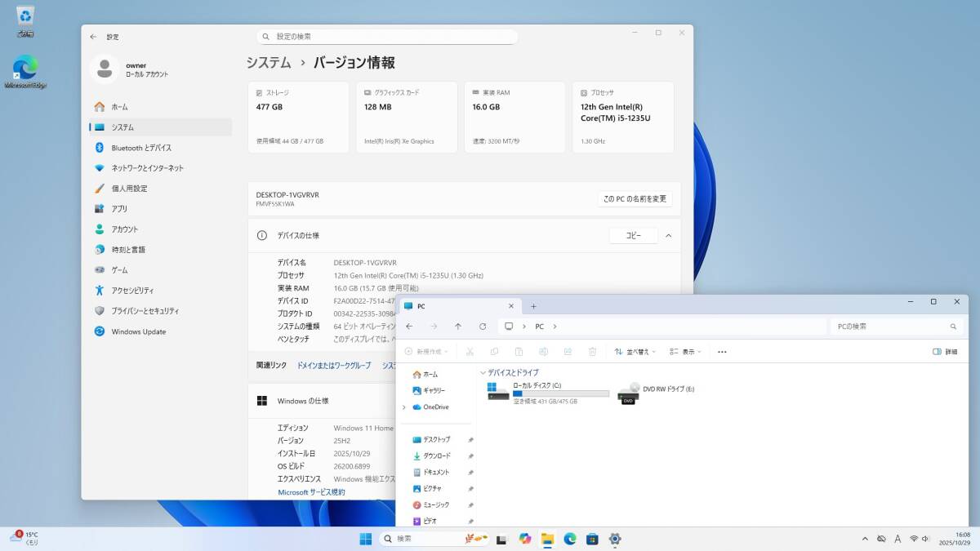The width and height of the screenshot is (980, 551).
Task: Cut the selected item in File Explorer
Action: [470, 351]
